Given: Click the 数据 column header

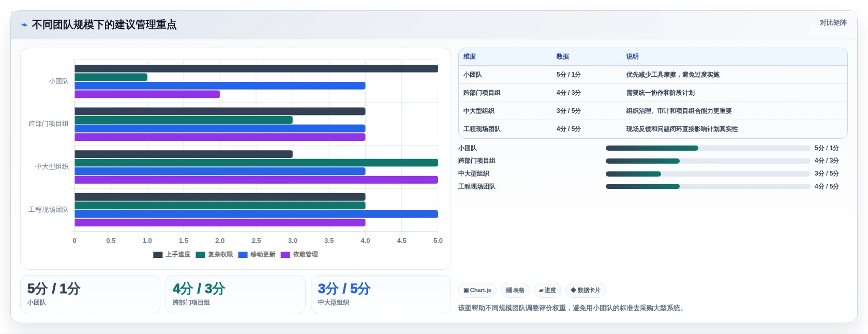Looking at the screenshot, I should [x=563, y=56].
